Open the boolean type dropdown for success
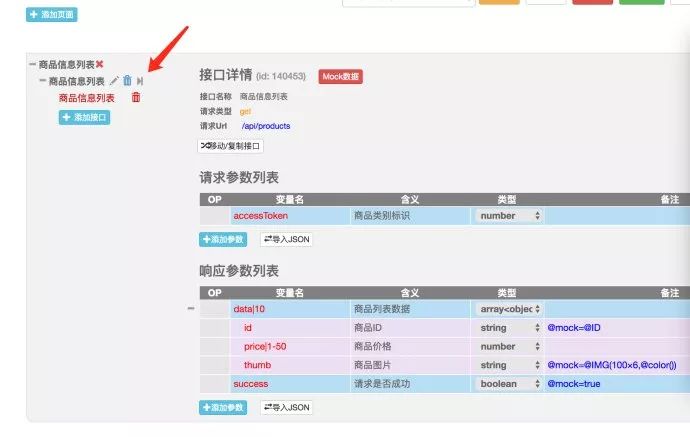Viewport: 690px width, 437px height. click(508, 384)
